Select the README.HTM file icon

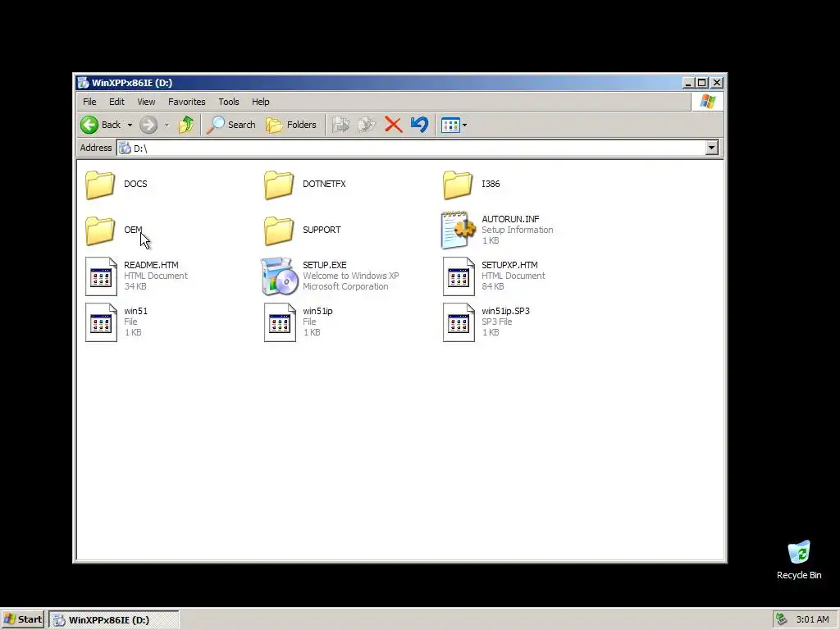(101, 276)
